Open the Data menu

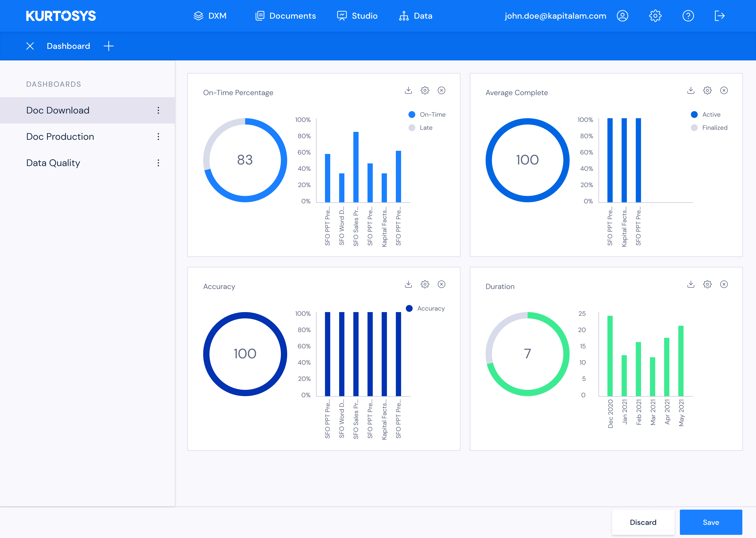coord(416,16)
